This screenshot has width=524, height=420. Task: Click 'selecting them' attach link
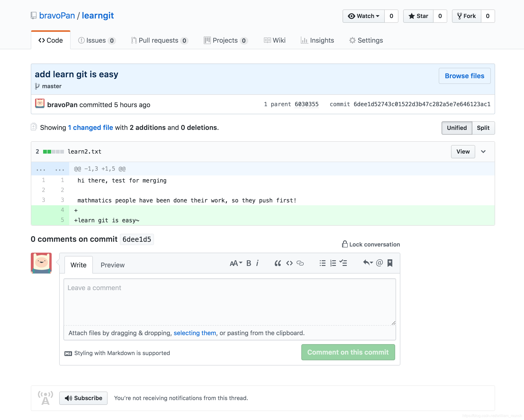click(195, 333)
